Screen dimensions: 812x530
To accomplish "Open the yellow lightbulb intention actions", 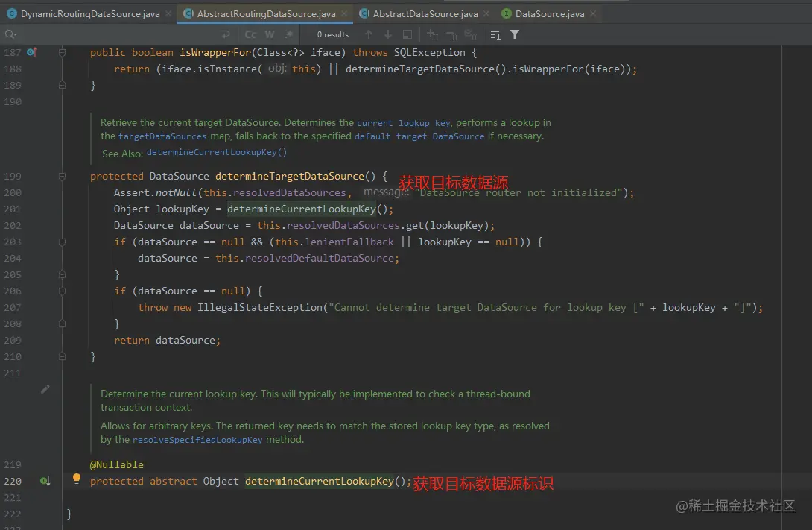I will pyautogui.click(x=77, y=478).
